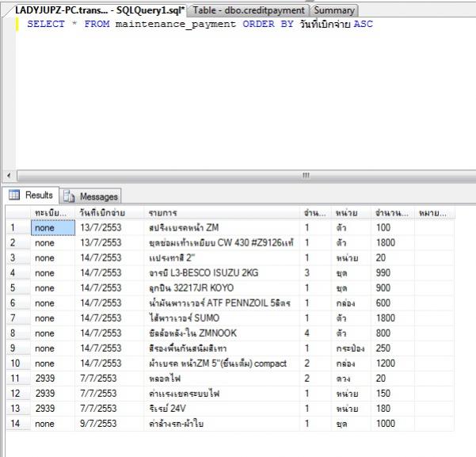Select the 'จารบี L3-BESCO ISUZU 2KG' cell

coord(192,273)
